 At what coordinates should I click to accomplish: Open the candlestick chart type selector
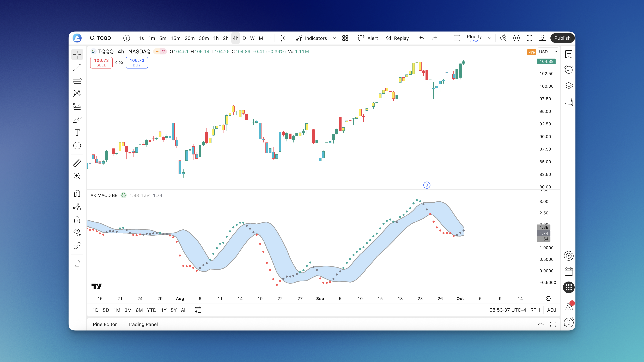[x=283, y=38]
